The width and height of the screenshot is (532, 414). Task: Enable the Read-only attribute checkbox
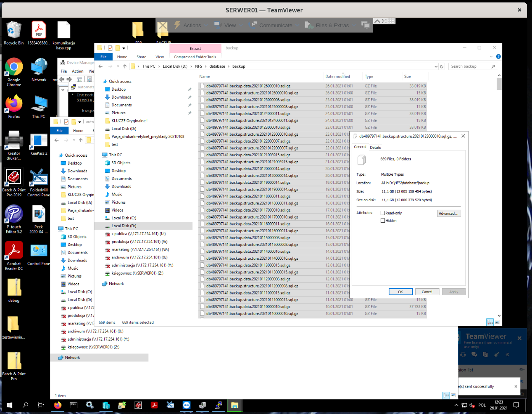(x=383, y=213)
